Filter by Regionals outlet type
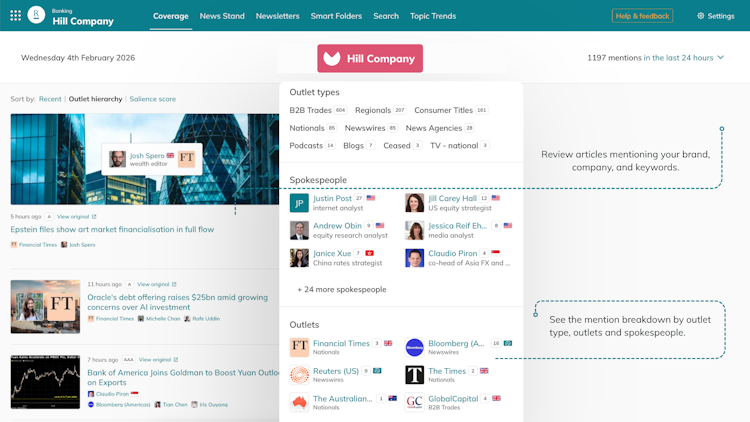This screenshot has width=750, height=422. pyautogui.click(x=380, y=110)
